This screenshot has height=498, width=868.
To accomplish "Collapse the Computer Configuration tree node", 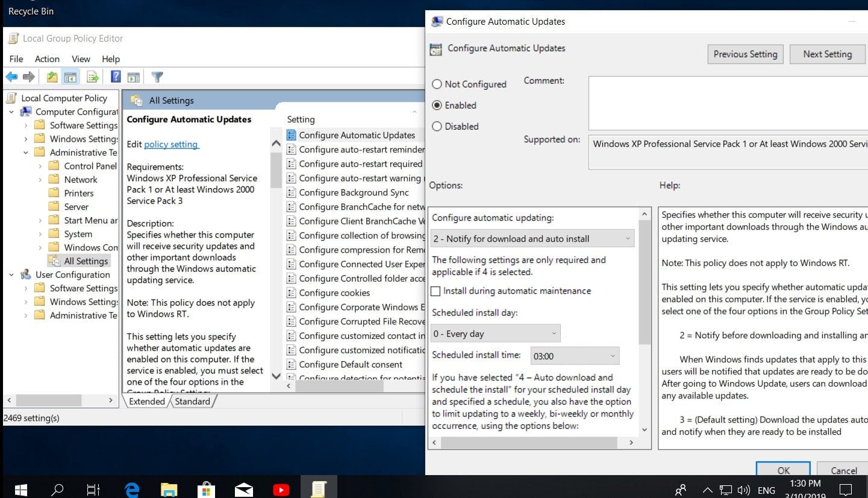I will [11, 112].
